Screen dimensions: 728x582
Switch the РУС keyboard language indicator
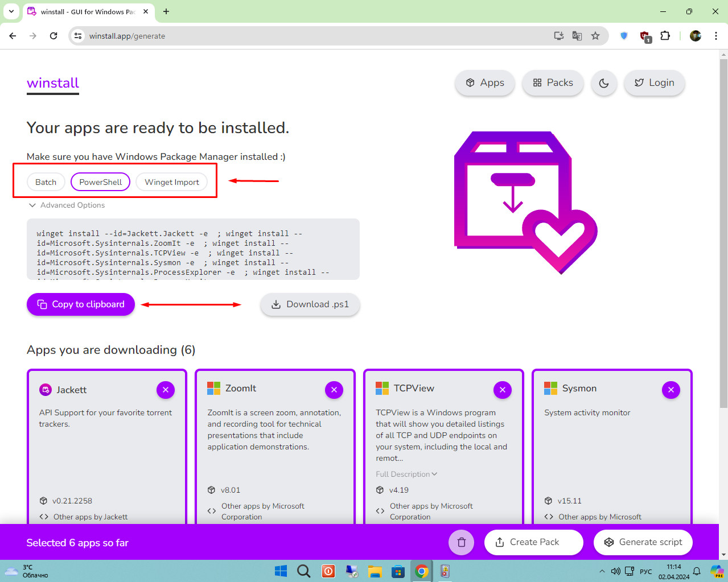[646, 571]
